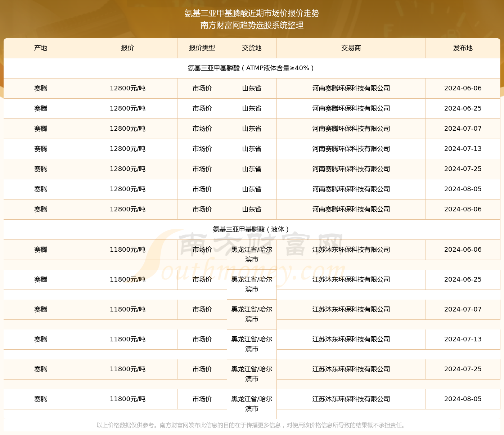Click the section header 氨基三亚甲基膦酸（液体）
504x435 pixels.
252,229
